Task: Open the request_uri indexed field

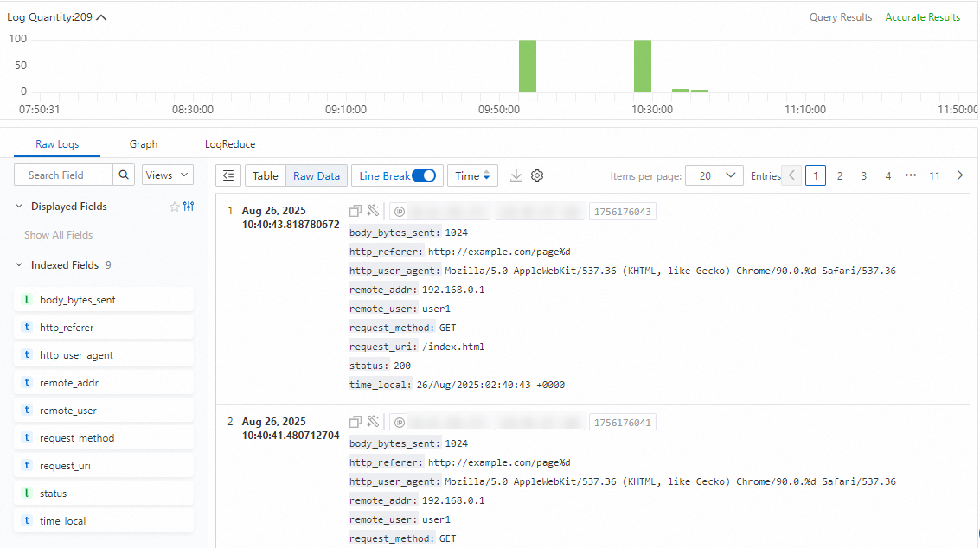Action: pyautogui.click(x=104, y=466)
